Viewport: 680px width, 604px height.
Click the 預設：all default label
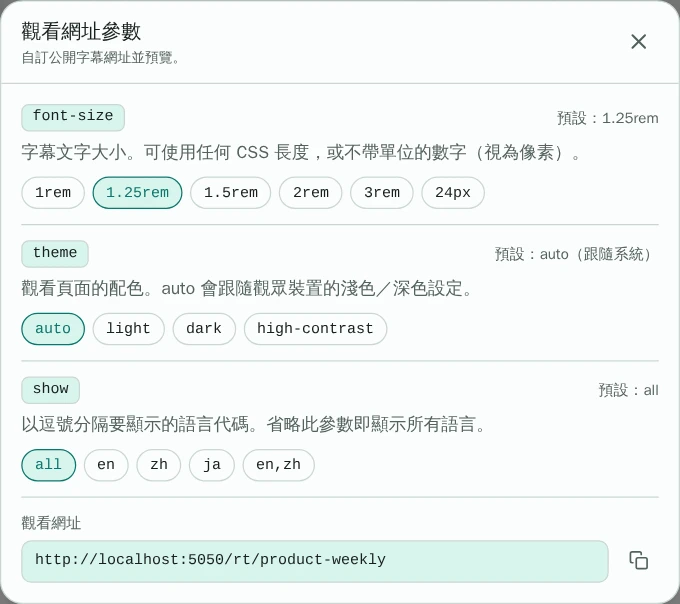pyautogui.click(x=628, y=390)
